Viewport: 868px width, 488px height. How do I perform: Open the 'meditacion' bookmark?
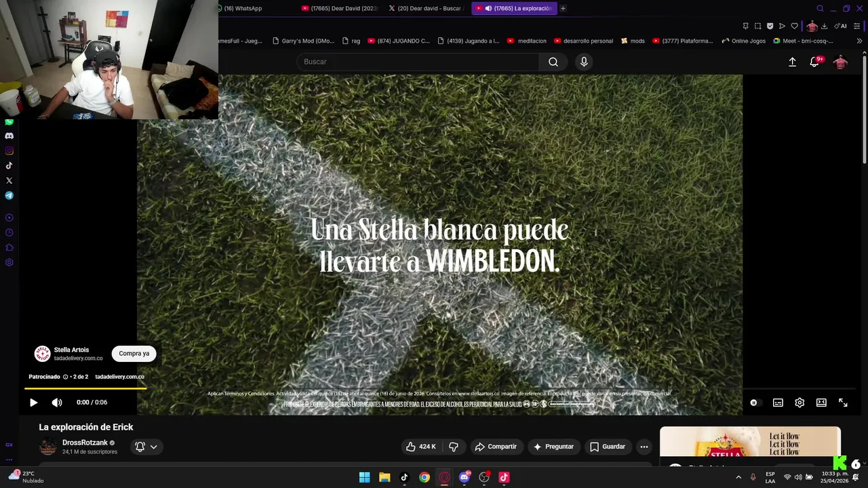click(x=526, y=41)
